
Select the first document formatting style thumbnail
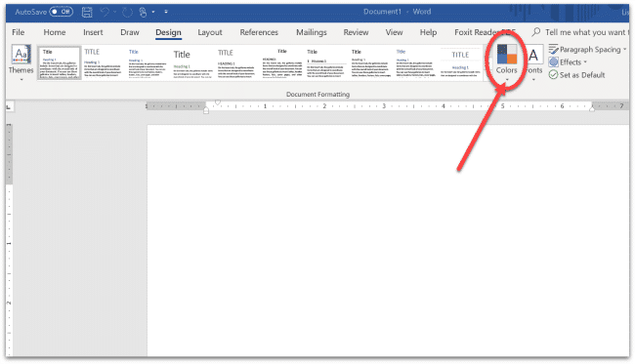point(60,62)
